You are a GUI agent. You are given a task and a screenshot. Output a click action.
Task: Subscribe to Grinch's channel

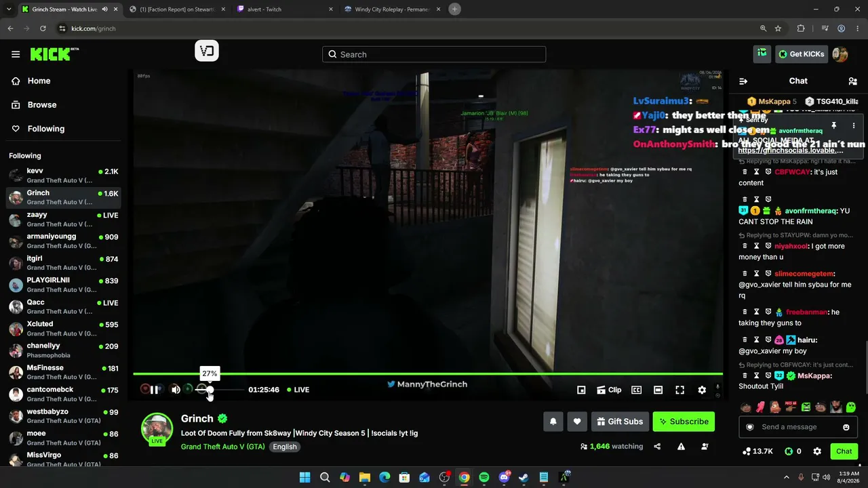(x=684, y=422)
